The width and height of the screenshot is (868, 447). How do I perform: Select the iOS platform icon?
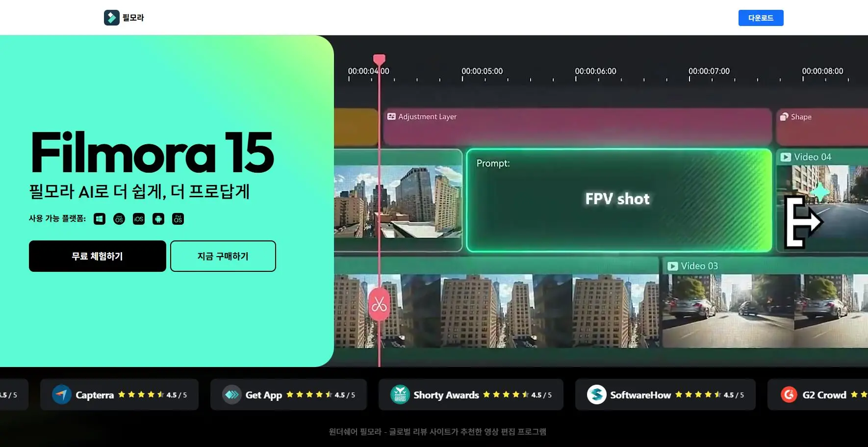click(x=139, y=219)
